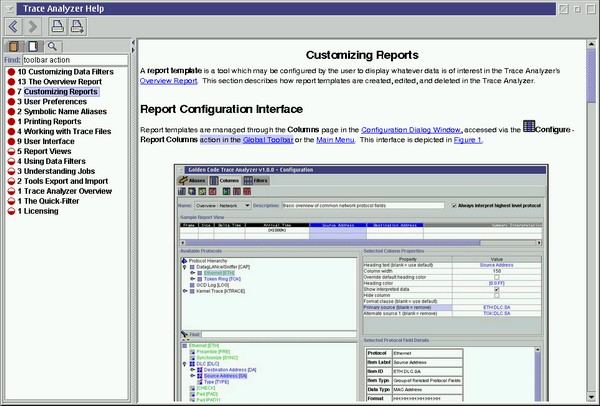The image size is (600, 406).
Task: Toggle 'Always interpret highest level protocol' checkbox in figure
Action: pos(454,205)
